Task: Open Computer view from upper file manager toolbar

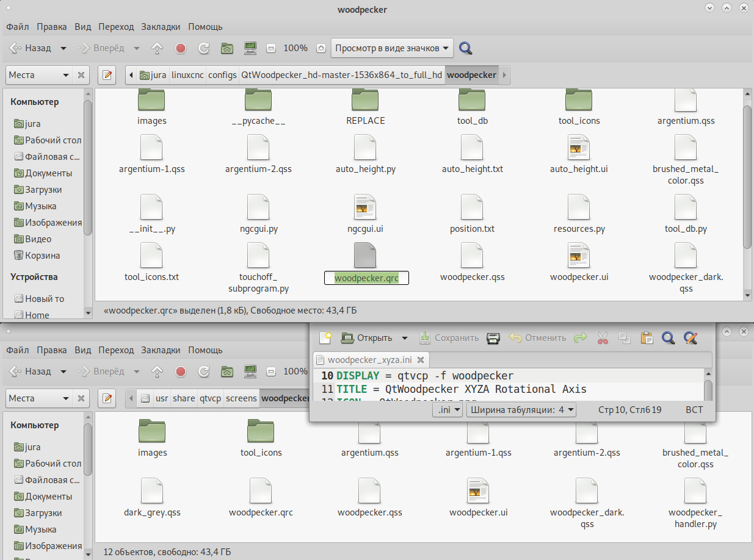Action: click(250, 48)
